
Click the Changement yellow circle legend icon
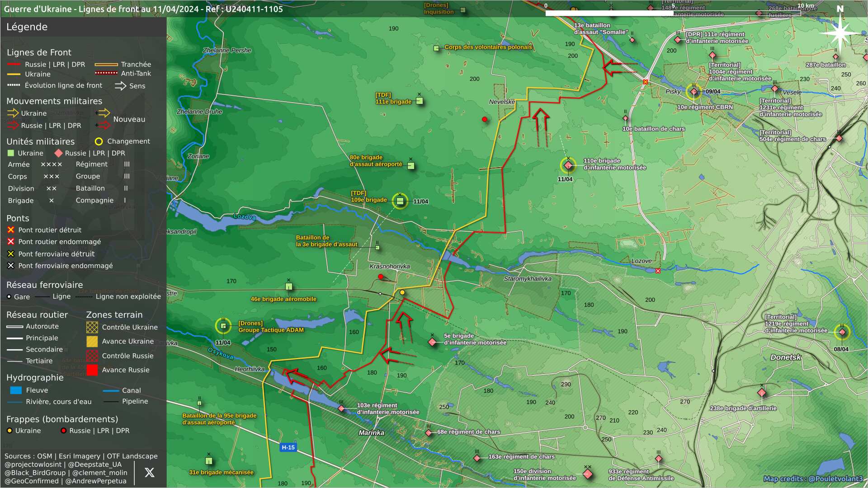(99, 141)
